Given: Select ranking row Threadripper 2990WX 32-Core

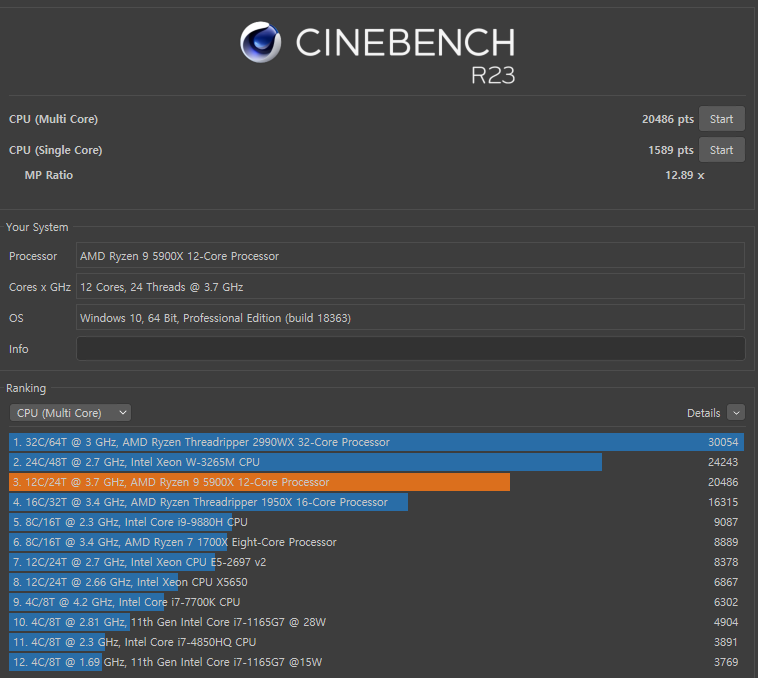Looking at the screenshot, I should coord(376,442).
